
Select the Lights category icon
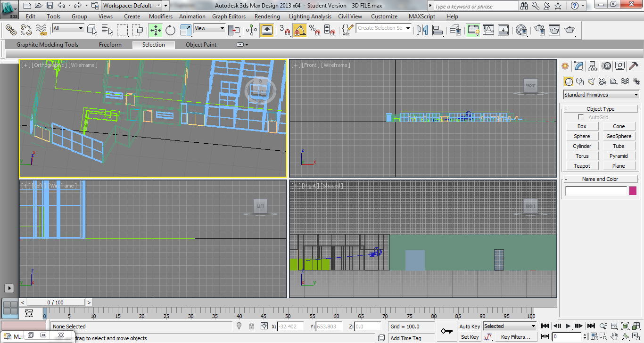[x=592, y=82]
